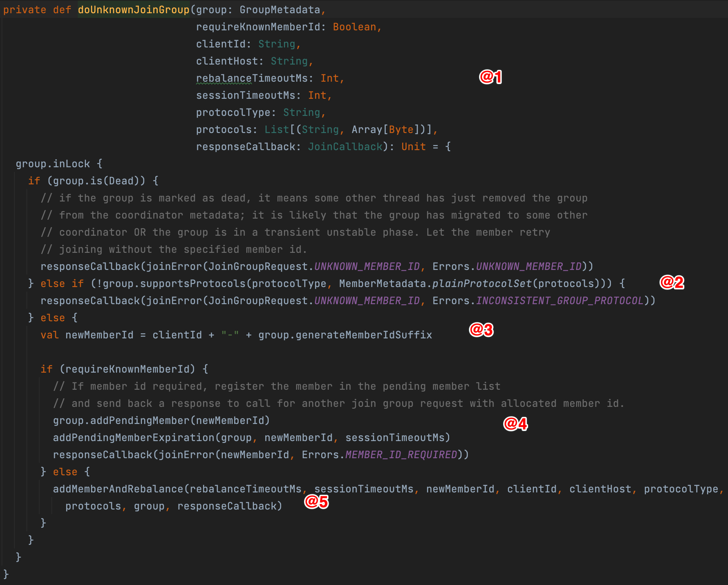Click the GroupMetadata parameter type
Image resolution: width=728 pixels, height=585 pixels.
280,10
